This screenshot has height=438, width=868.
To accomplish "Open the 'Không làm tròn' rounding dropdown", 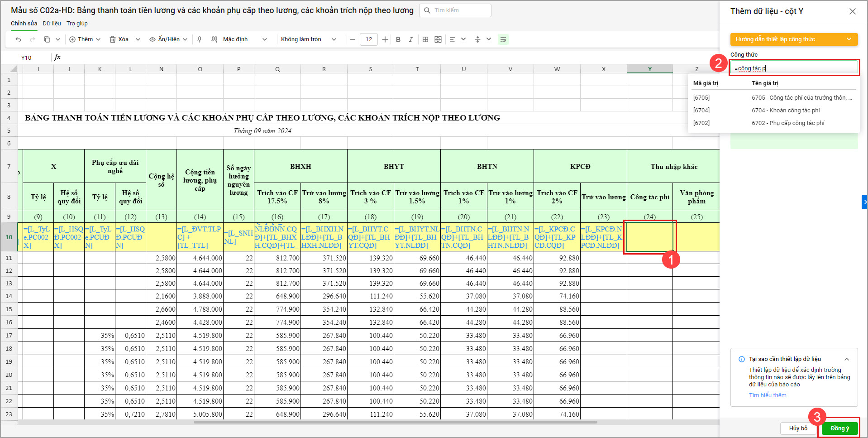I will tap(308, 39).
